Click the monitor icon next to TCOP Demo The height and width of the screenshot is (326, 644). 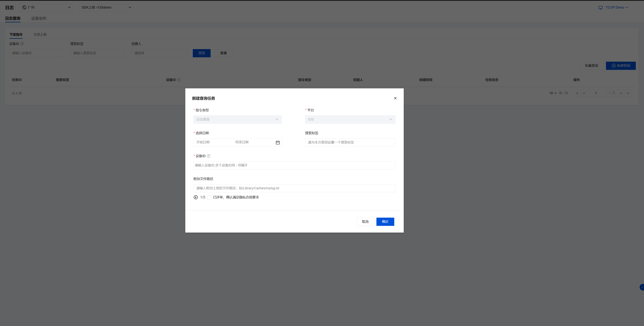point(600,7)
